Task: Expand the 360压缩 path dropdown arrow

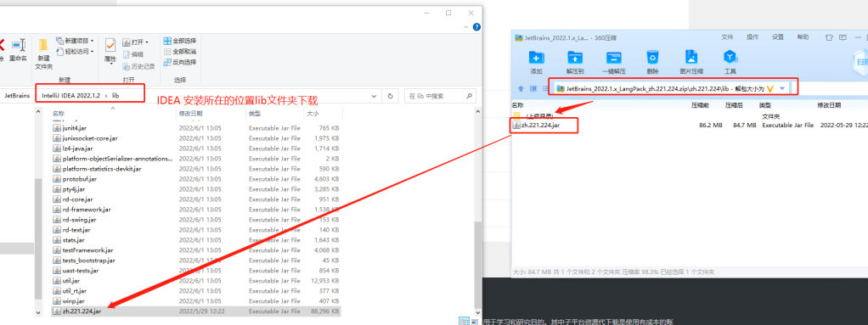Action: coord(782,88)
